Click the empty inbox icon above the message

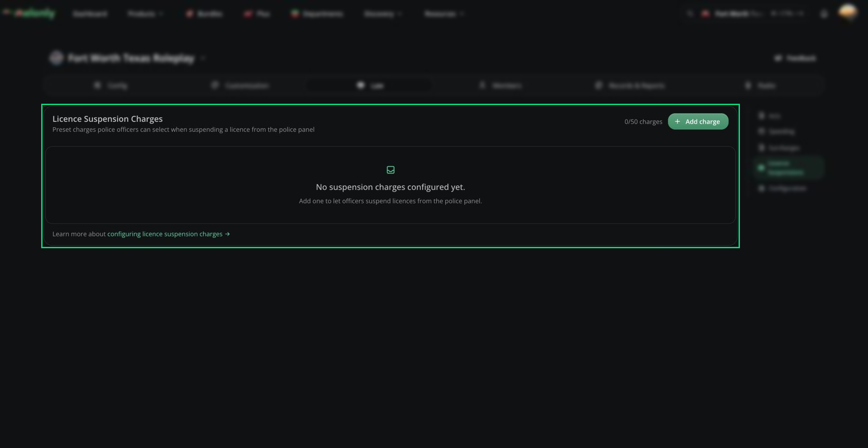pyautogui.click(x=391, y=170)
